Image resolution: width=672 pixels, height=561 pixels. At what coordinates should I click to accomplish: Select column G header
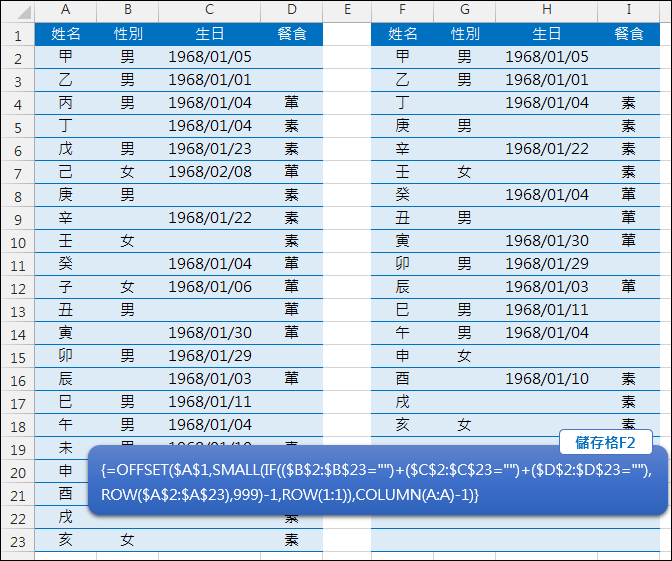click(x=465, y=10)
